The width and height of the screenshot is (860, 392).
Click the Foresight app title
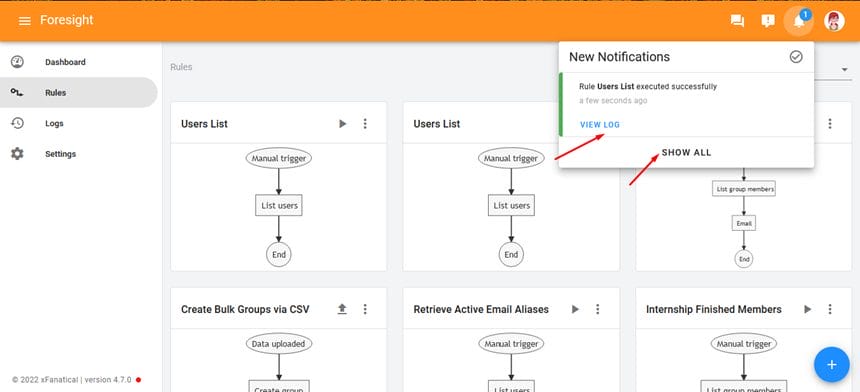point(67,20)
